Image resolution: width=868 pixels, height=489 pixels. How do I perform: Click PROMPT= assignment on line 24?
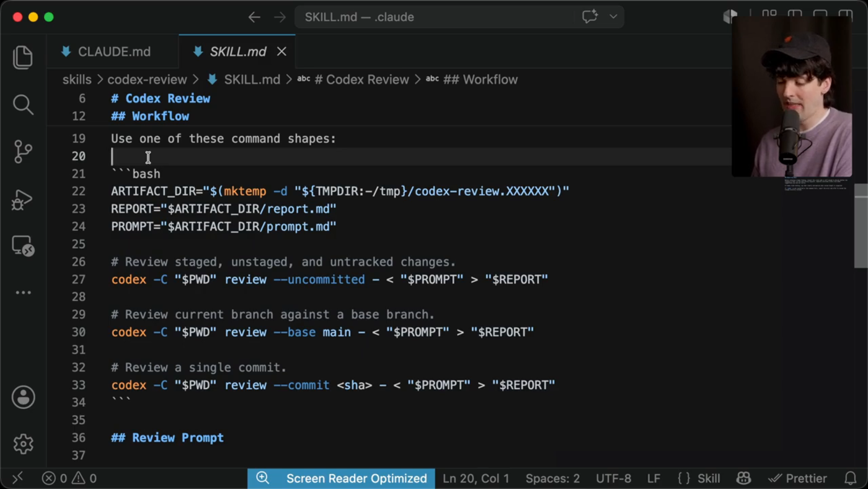(x=223, y=227)
